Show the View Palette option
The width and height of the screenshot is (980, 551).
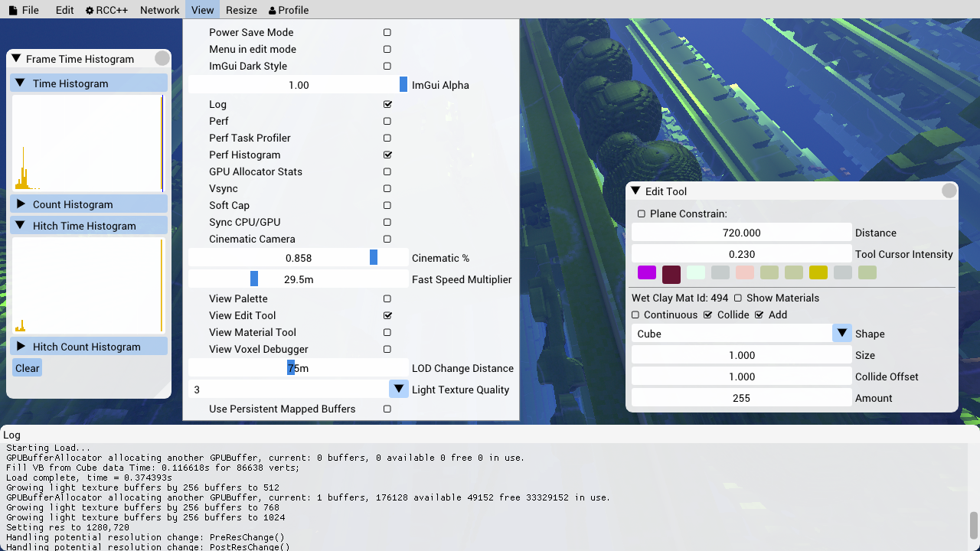click(387, 298)
